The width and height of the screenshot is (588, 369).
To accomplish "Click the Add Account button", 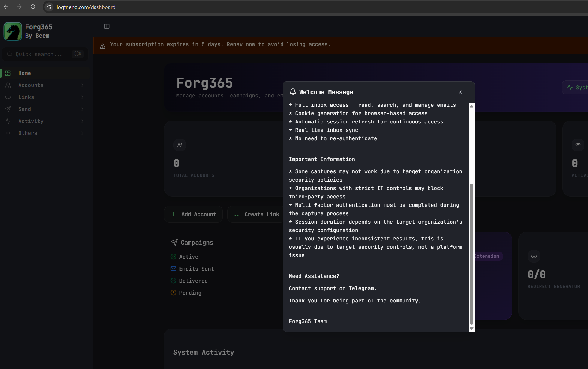I will [x=193, y=214].
